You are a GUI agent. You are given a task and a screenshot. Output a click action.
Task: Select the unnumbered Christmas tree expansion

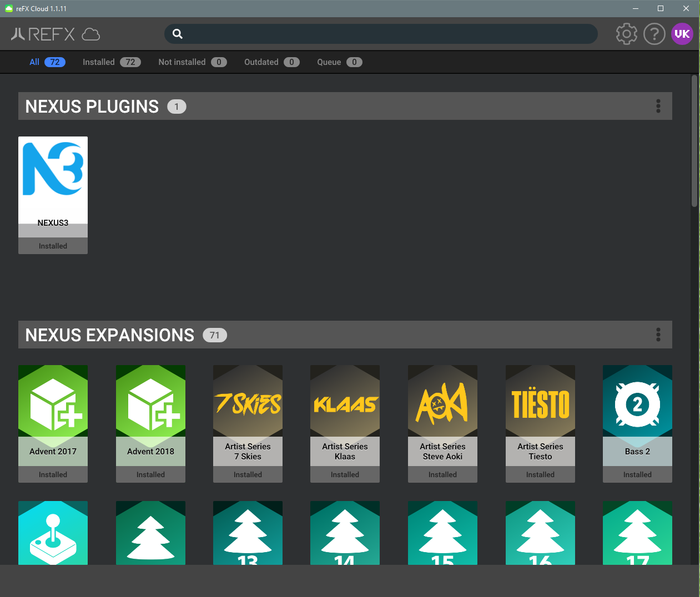(x=150, y=533)
